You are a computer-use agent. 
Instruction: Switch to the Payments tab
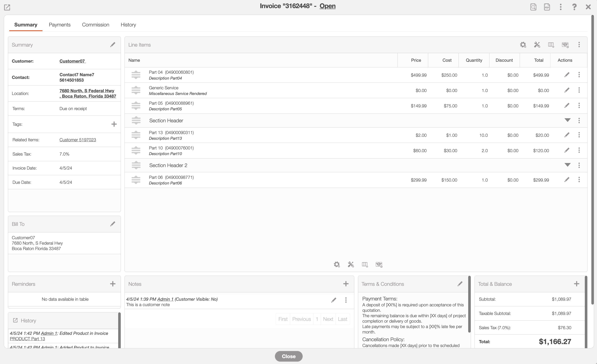(60, 25)
